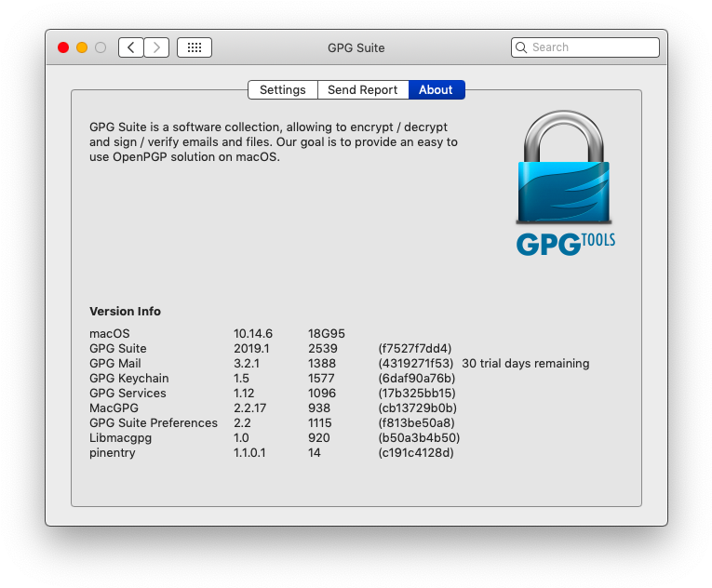Select the build value '938'
The width and height of the screenshot is (712, 588).
point(319,408)
